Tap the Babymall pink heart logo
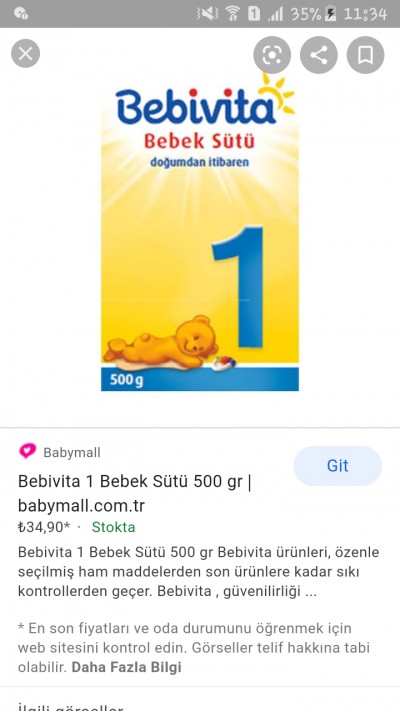Screen dimensions: 400x711 coord(27,451)
